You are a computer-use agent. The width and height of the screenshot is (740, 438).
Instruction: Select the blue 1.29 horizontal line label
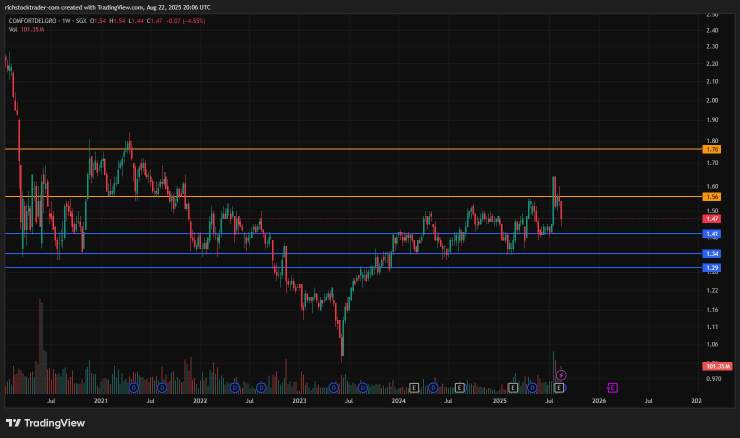coord(712,268)
